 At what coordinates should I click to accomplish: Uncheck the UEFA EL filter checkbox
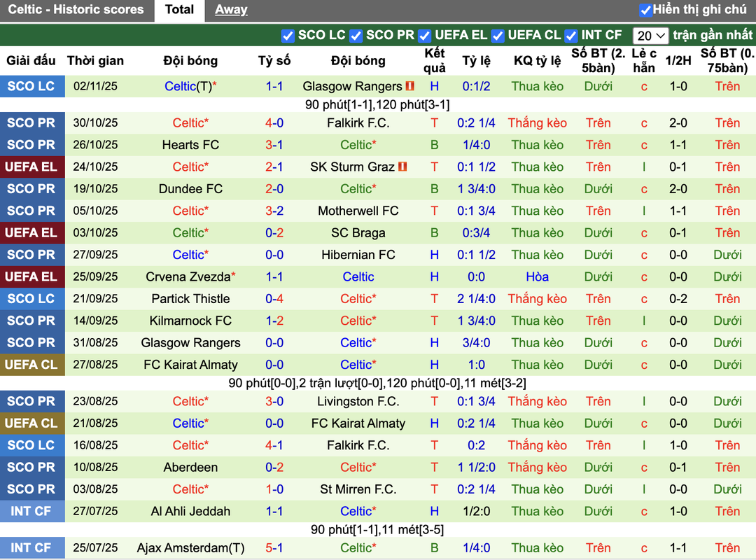425,36
